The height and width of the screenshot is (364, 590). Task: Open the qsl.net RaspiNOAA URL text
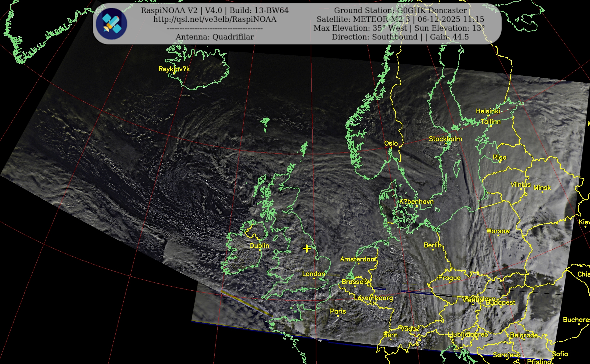click(215, 19)
